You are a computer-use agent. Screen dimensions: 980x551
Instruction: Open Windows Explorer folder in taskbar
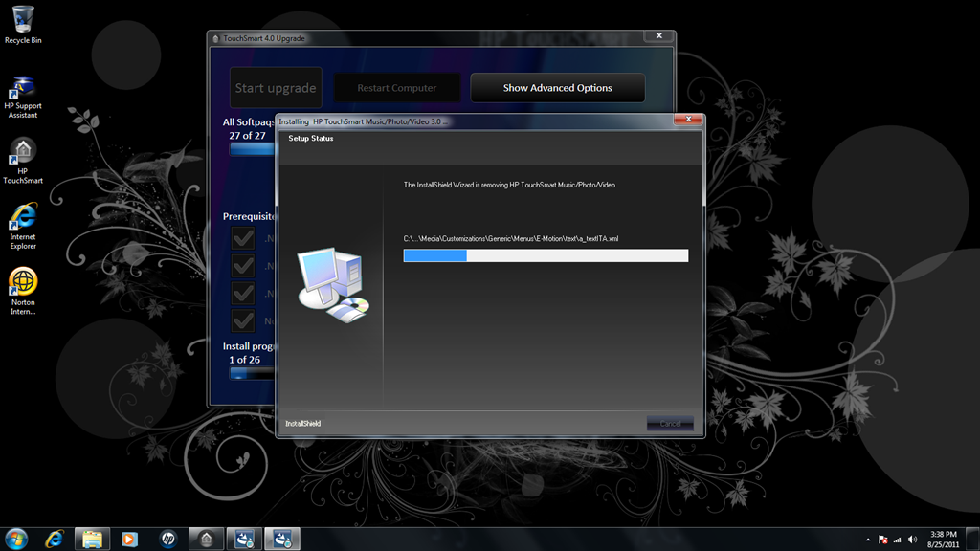93,539
